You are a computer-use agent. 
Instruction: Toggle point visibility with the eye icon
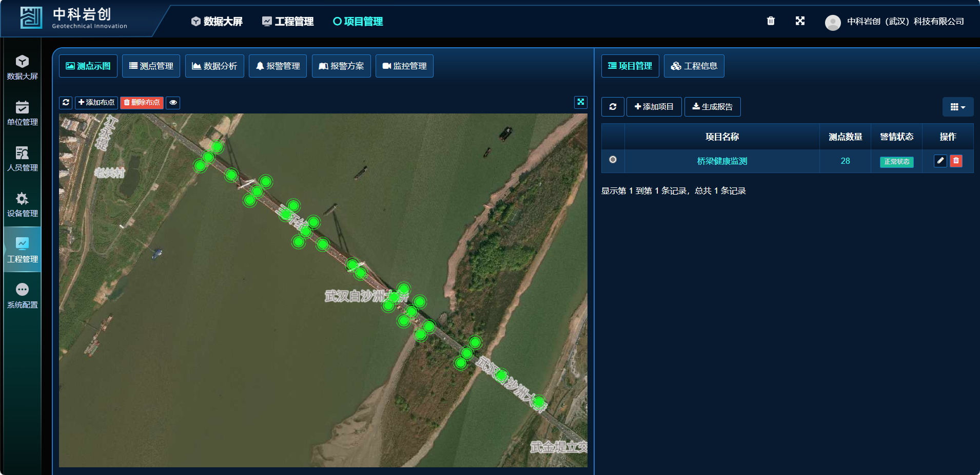click(x=173, y=103)
